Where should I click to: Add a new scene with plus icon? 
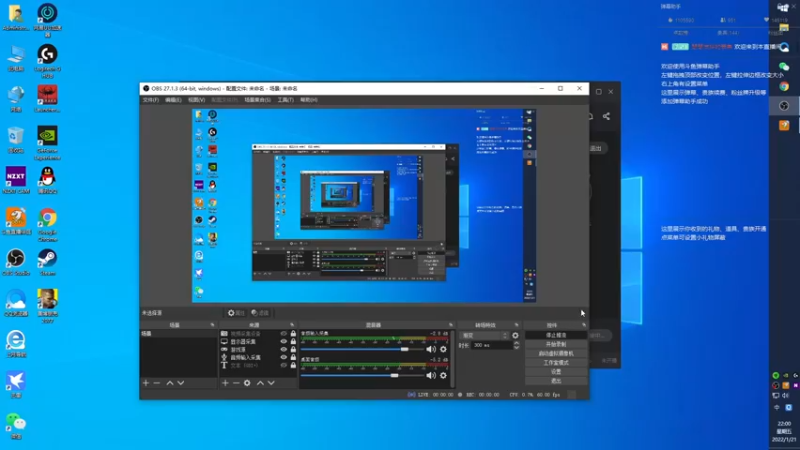[146, 383]
